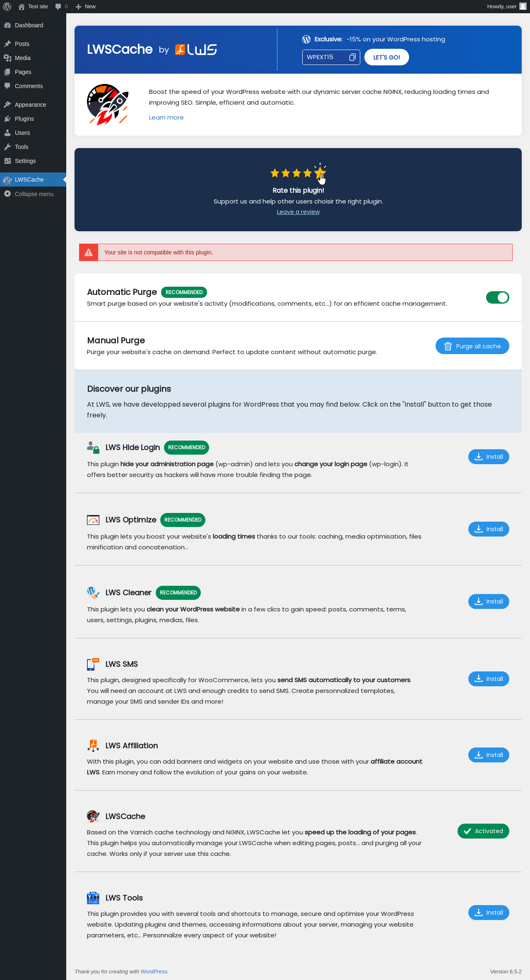Click the LWS Tools plugin icon
Viewport: 530px width, 980px height.
pyautogui.click(x=93, y=898)
